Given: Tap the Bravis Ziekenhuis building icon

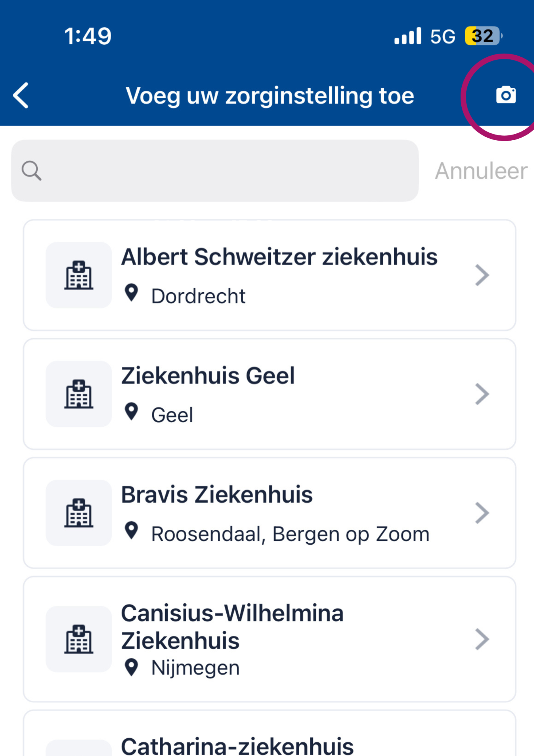Looking at the screenshot, I should point(79,513).
